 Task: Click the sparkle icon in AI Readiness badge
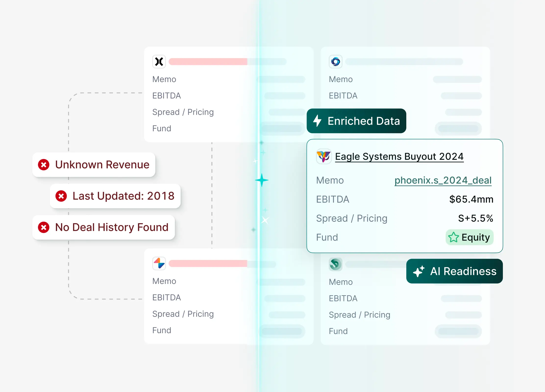tap(419, 271)
